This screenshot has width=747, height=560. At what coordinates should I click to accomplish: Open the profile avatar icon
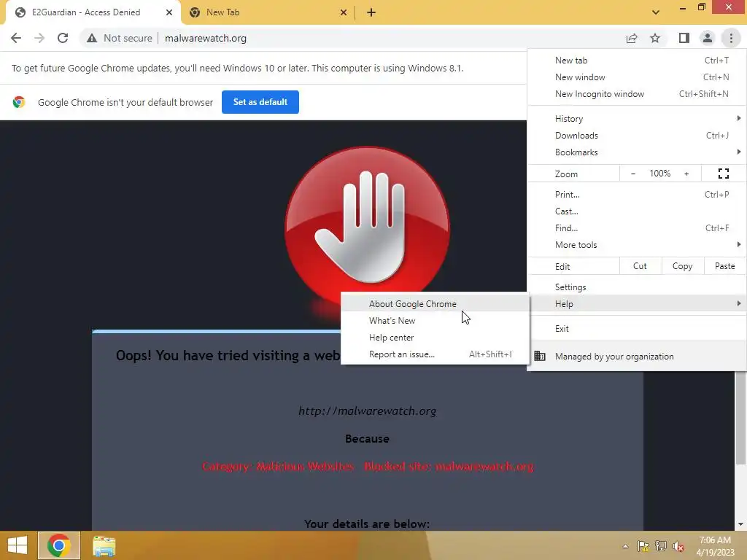click(708, 38)
